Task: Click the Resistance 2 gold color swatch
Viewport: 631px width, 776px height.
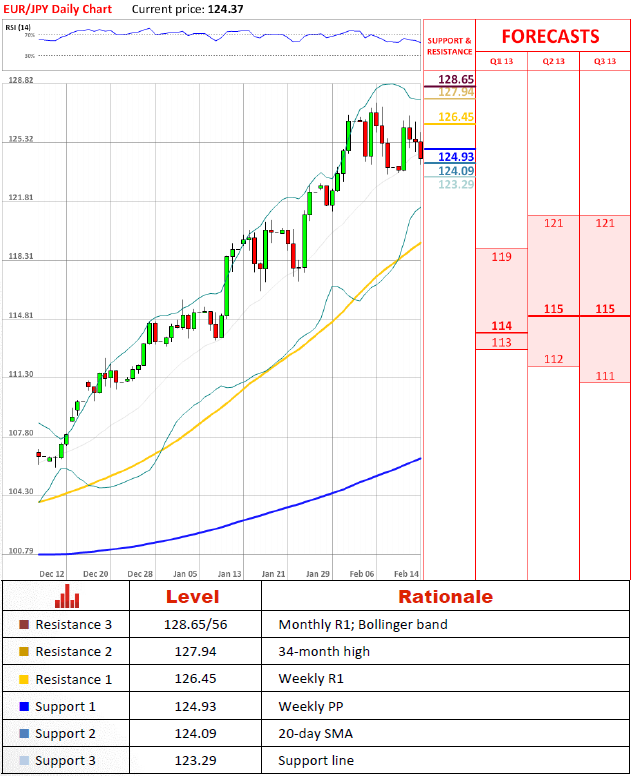Action: [x=24, y=651]
